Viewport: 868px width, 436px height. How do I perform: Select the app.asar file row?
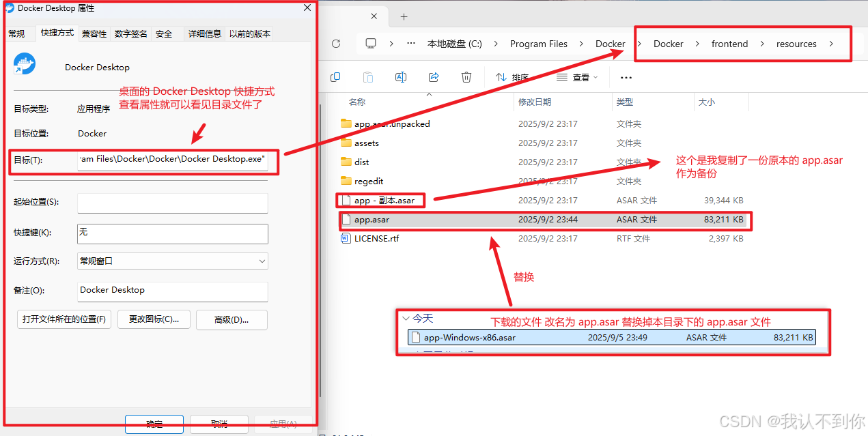tap(544, 220)
